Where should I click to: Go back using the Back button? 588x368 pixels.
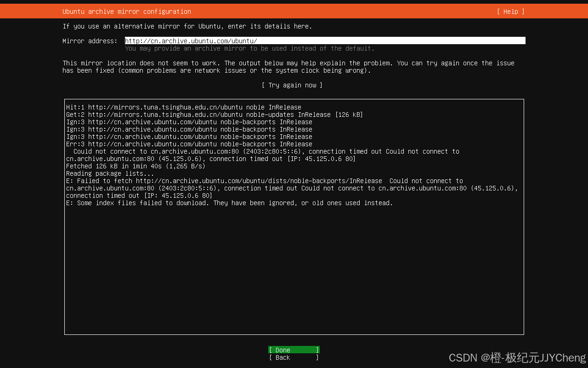(x=294, y=357)
